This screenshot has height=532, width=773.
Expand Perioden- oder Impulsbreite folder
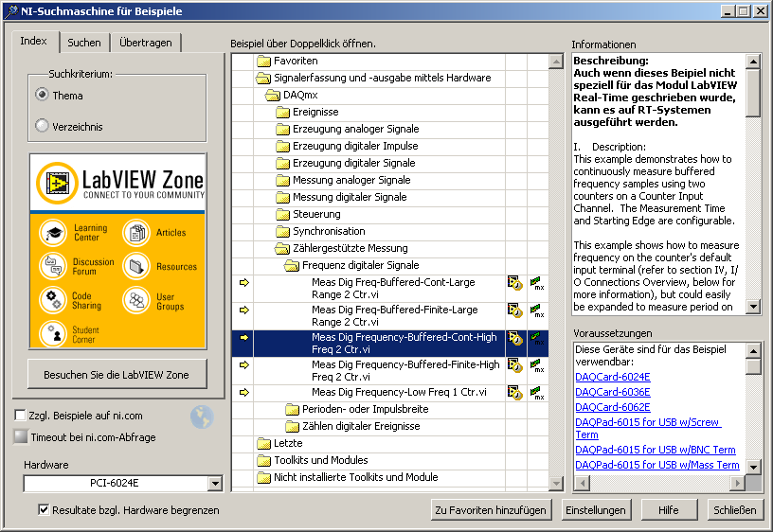(x=293, y=409)
